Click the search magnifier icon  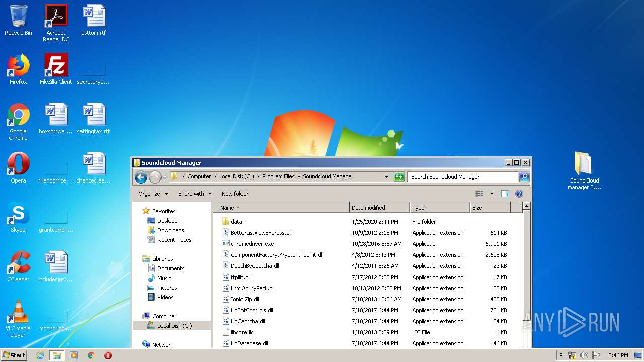(524, 177)
